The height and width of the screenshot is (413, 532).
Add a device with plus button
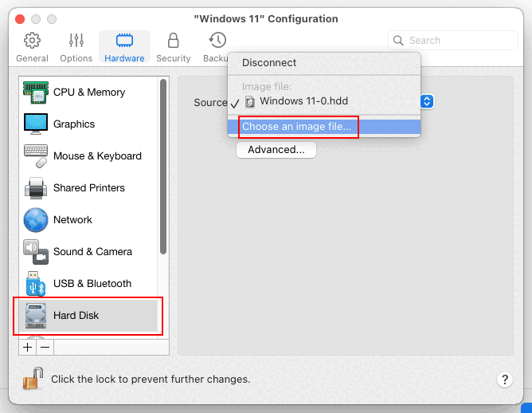tap(28, 348)
